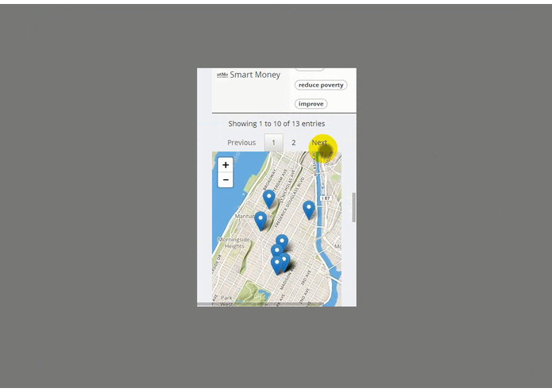Go to the Previous page of entries
This screenshot has height=392, width=552.
point(241,142)
